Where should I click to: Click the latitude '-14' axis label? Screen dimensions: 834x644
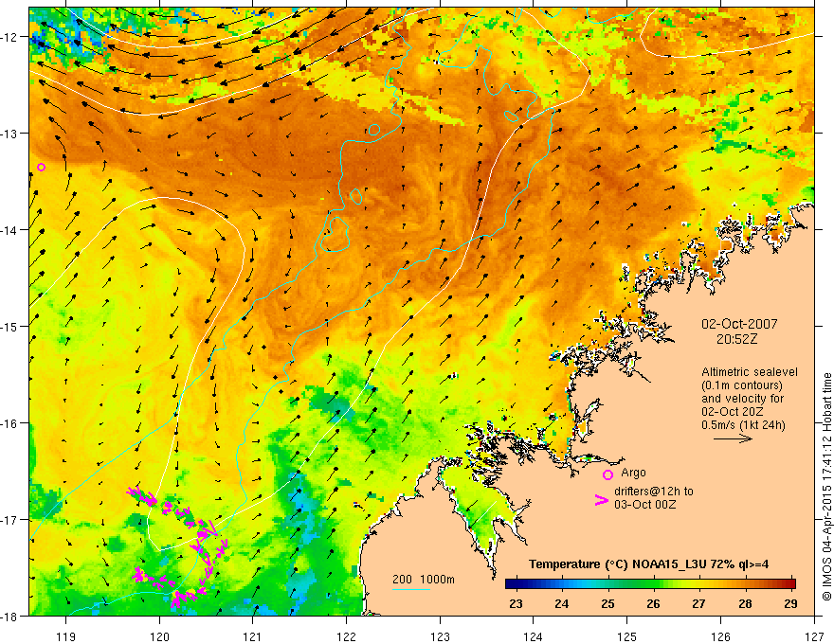coord(10,229)
